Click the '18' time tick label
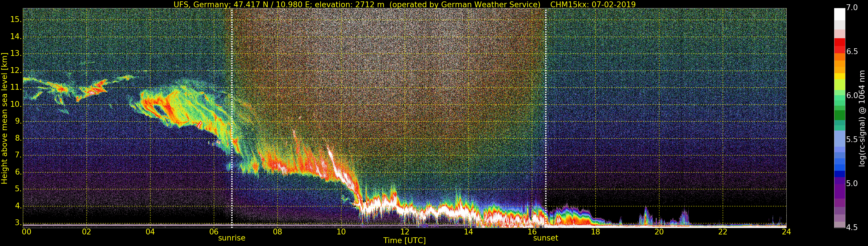 click(595, 232)
